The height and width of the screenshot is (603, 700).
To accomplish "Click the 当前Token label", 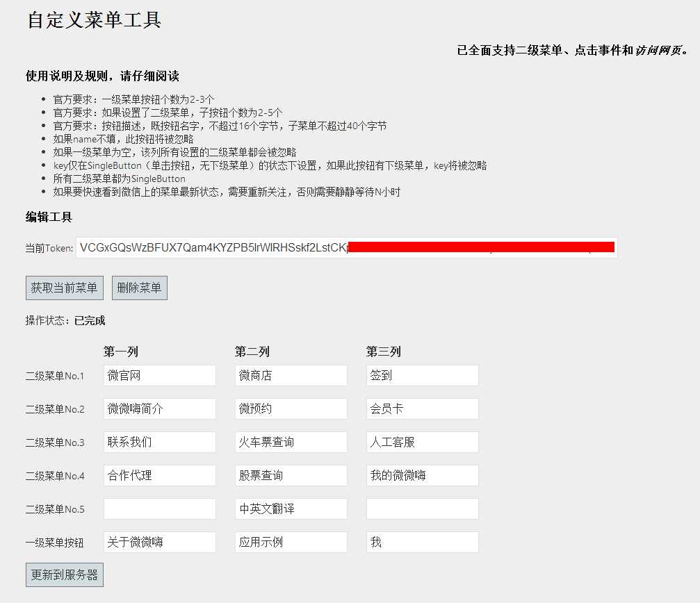I will click(49, 248).
